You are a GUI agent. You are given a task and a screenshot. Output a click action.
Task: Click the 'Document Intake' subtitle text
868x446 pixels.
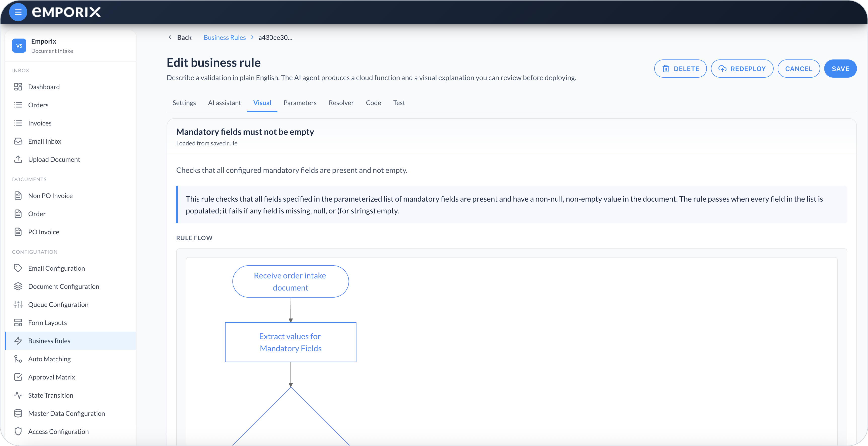coord(52,51)
